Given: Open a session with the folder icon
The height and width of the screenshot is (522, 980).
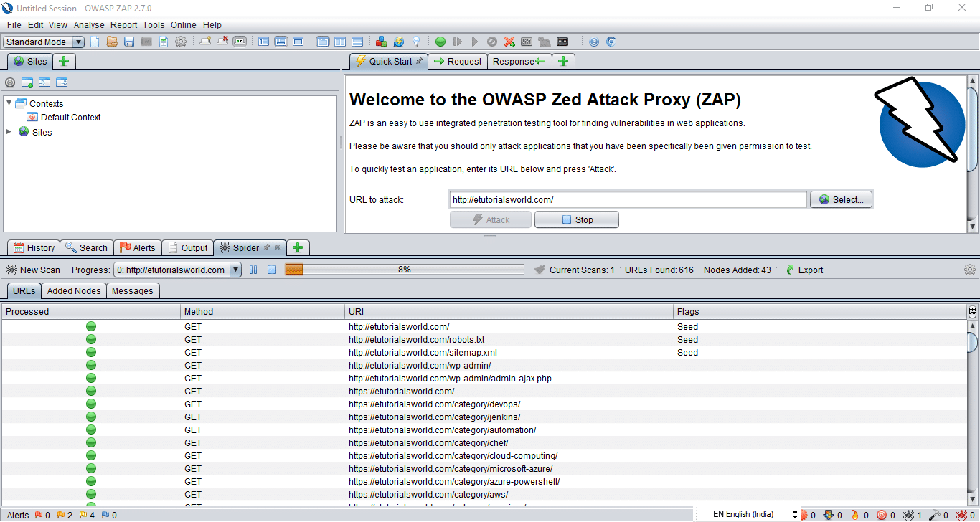Looking at the screenshot, I should click(x=112, y=42).
